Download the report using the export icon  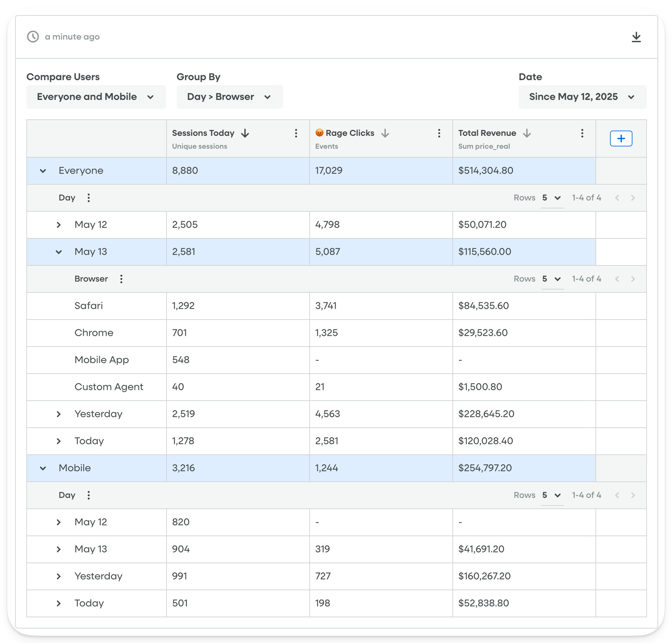click(636, 37)
